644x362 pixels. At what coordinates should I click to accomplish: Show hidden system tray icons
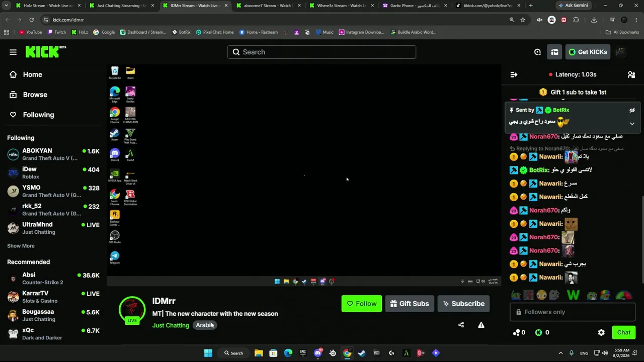coord(560,353)
